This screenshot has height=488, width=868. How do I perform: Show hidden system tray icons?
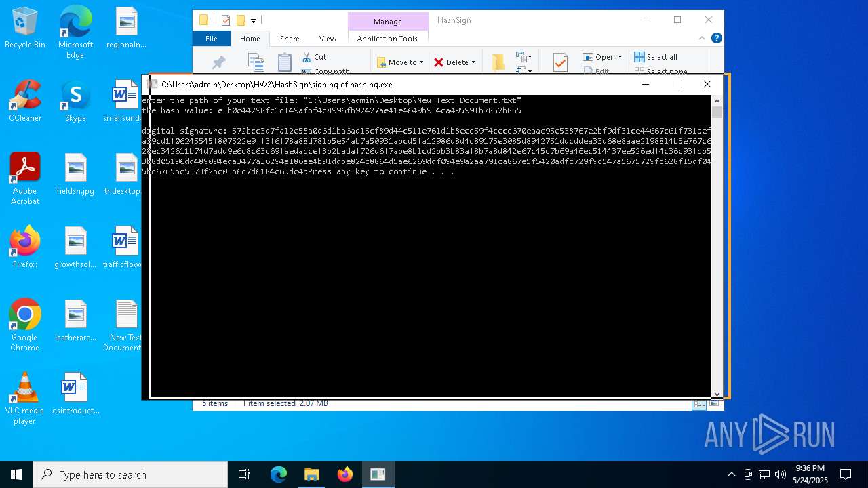pos(731,474)
